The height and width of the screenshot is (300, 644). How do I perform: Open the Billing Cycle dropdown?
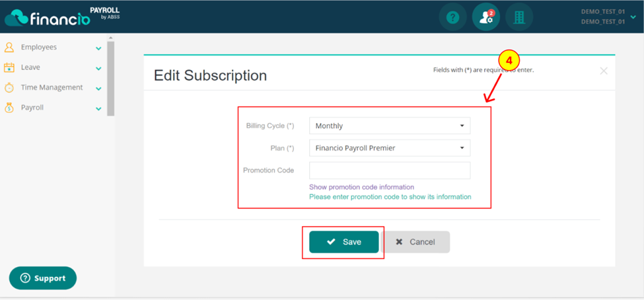pyautogui.click(x=390, y=126)
